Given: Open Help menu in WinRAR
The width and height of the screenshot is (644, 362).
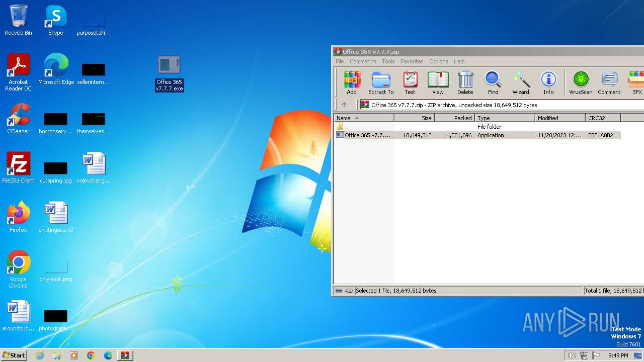Looking at the screenshot, I should pyautogui.click(x=459, y=61).
